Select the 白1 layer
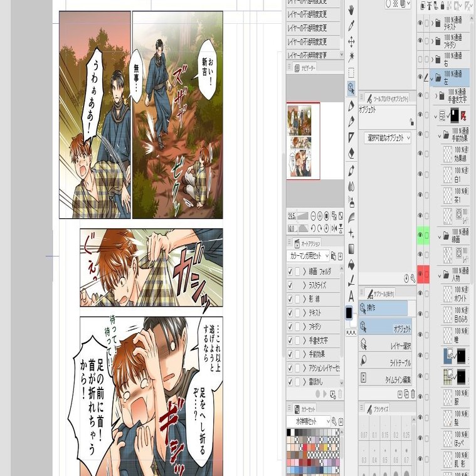This screenshot has height=476, width=476. point(455,174)
